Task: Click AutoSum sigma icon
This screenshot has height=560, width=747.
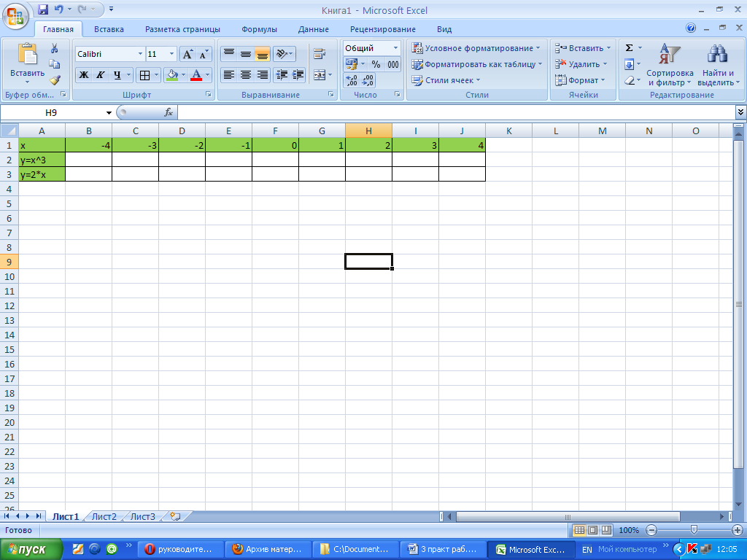Action: [x=630, y=48]
